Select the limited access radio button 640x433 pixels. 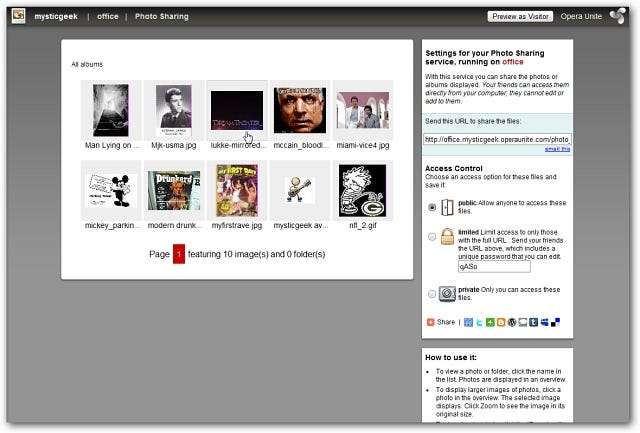click(x=432, y=237)
